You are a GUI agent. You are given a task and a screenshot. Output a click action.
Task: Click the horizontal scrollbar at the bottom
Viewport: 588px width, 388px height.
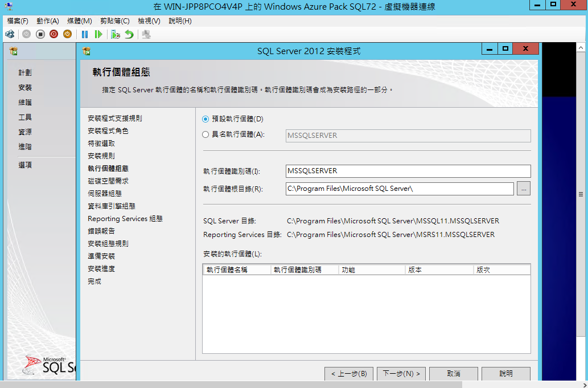coord(231,385)
